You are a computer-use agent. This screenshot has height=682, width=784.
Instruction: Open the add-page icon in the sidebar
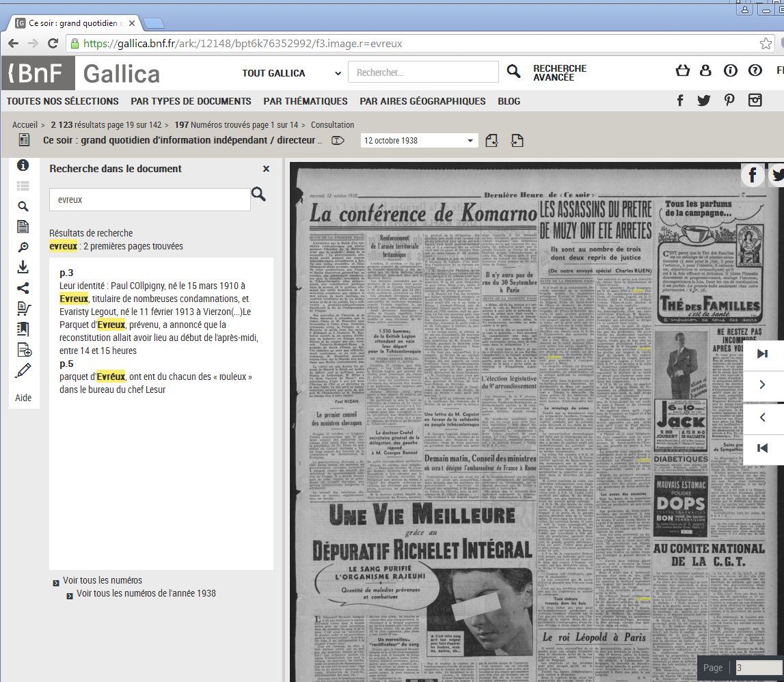click(24, 349)
